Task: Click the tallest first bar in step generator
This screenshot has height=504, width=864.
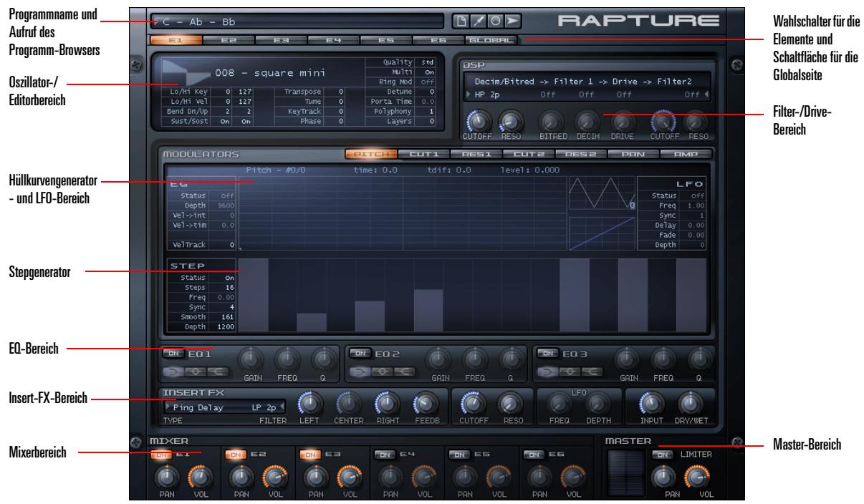Action: click(253, 295)
